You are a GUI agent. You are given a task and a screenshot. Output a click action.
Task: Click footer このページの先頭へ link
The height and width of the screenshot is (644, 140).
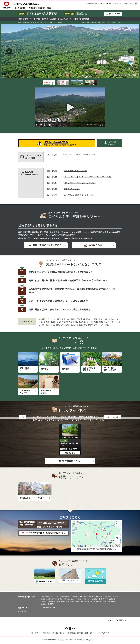point(117,620)
